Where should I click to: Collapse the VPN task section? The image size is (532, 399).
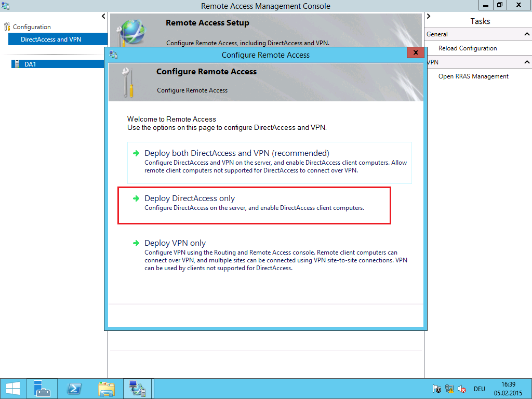[x=527, y=62]
